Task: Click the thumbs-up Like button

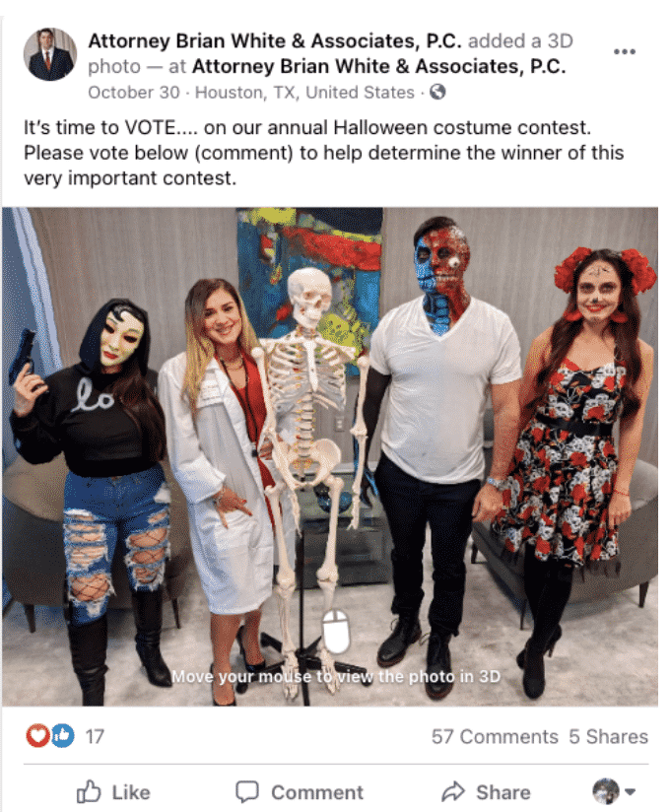Action: click(113, 792)
